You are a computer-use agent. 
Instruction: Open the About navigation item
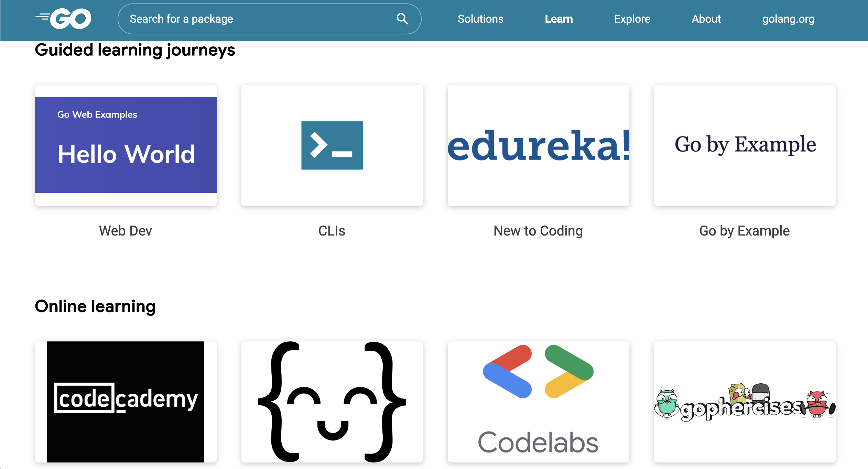pos(706,19)
